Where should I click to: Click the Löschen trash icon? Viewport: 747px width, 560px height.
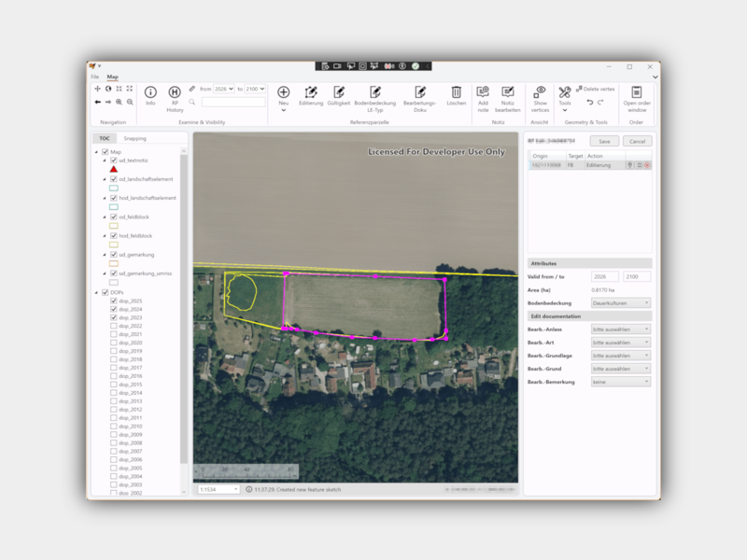tap(456, 91)
